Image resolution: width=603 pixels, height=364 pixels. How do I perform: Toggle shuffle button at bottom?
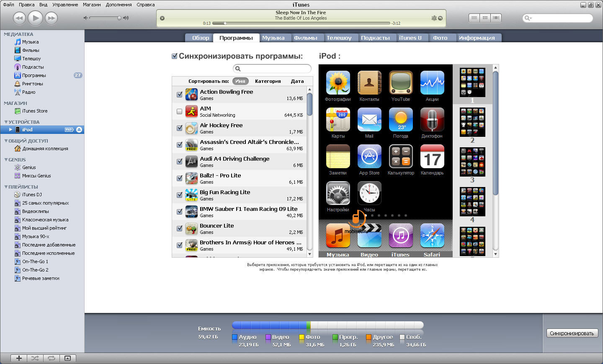pos(35,358)
